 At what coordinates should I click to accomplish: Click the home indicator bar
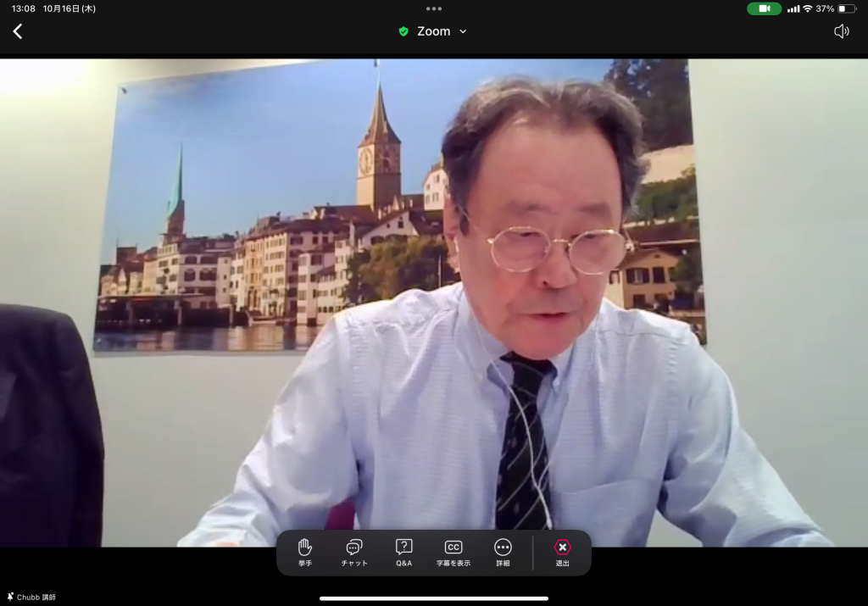tap(434, 598)
